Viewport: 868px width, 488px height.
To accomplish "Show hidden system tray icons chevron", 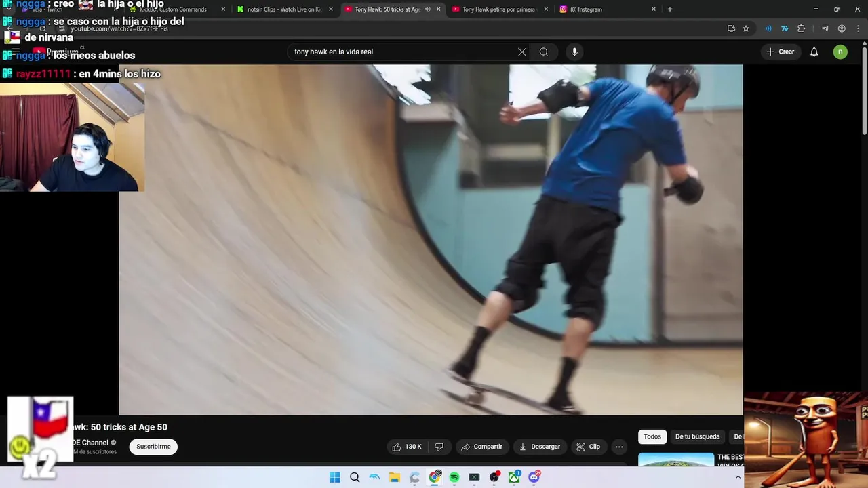I will 738,477.
